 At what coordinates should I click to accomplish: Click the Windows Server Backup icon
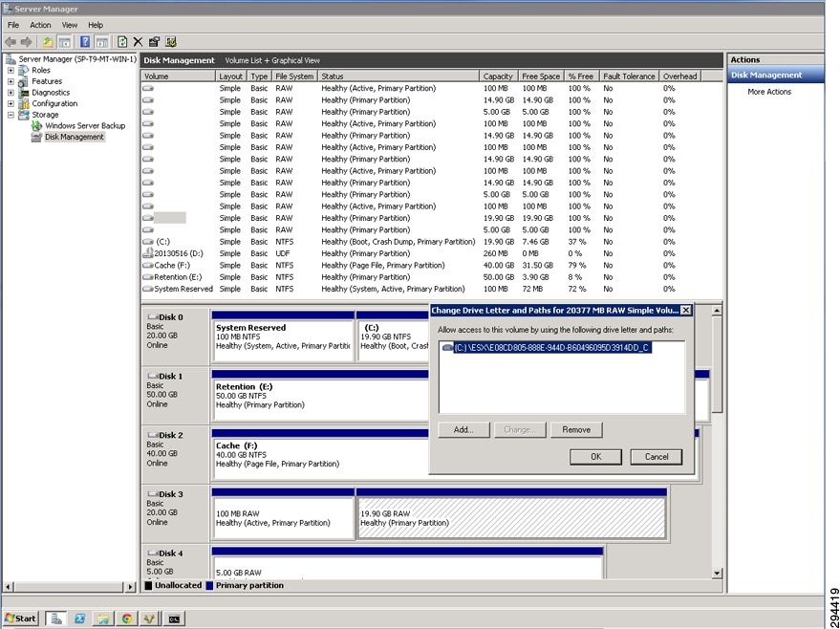[36, 126]
